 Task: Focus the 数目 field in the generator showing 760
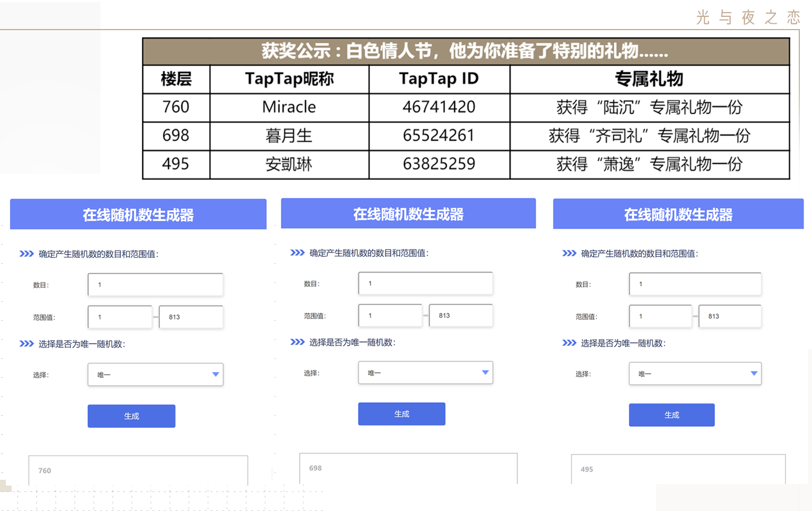tap(155, 284)
